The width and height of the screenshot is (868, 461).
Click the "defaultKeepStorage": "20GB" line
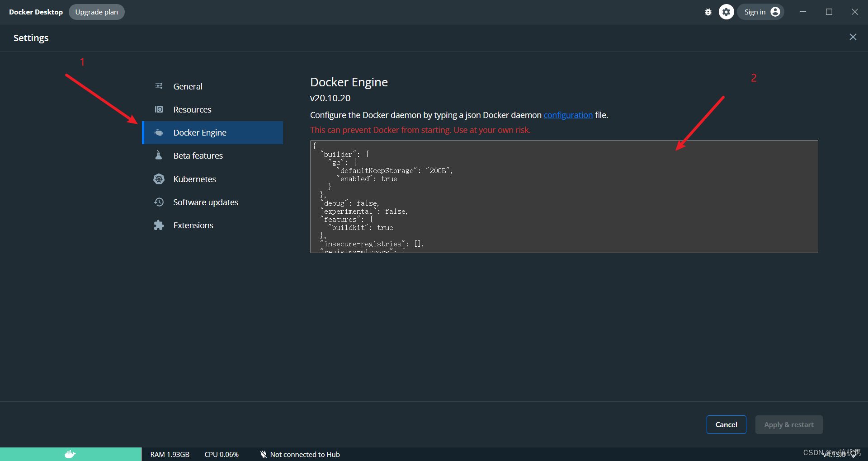click(394, 171)
